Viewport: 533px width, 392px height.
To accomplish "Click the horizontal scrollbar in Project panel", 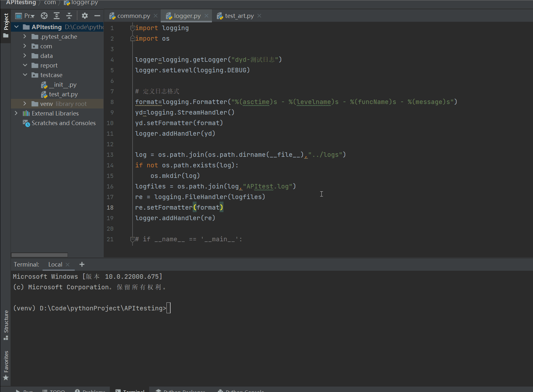I will pos(39,255).
